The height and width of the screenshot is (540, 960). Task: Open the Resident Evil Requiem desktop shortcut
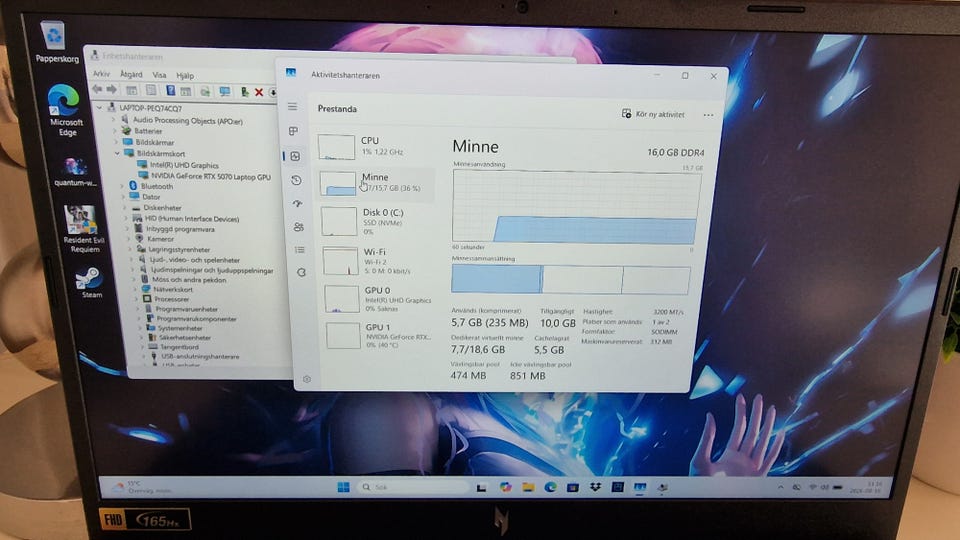82,228
